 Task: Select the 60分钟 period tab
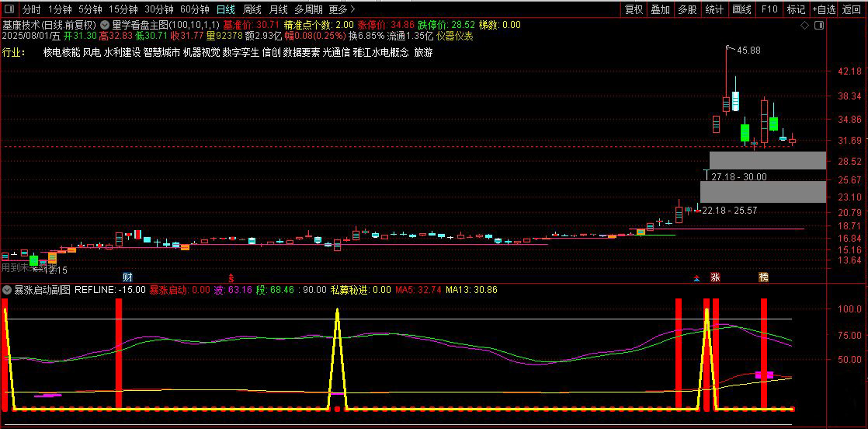[194, 9]
